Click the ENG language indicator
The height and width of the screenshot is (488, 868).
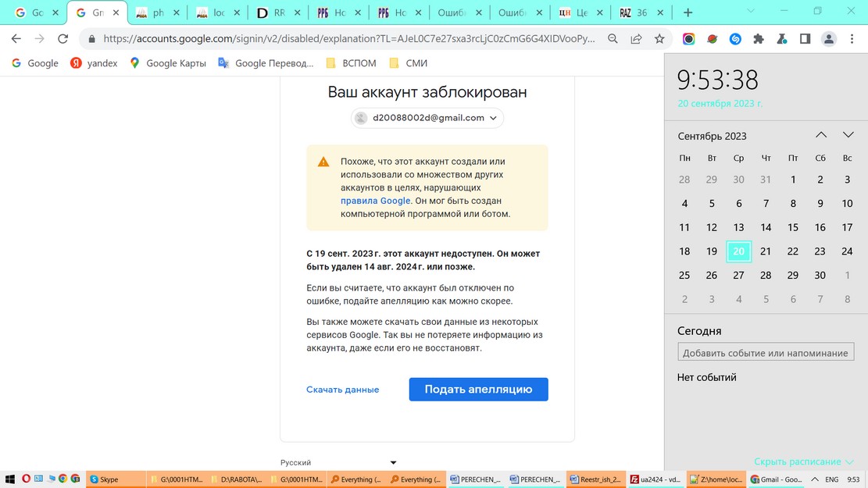pyautogui.click(x=831, y=479)
